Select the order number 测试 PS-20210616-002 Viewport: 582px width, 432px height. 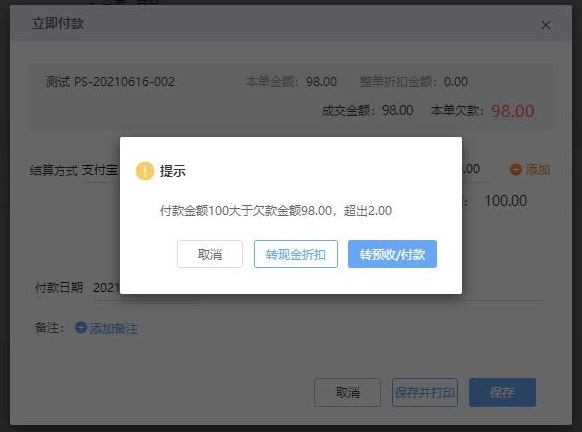(110, 82)
